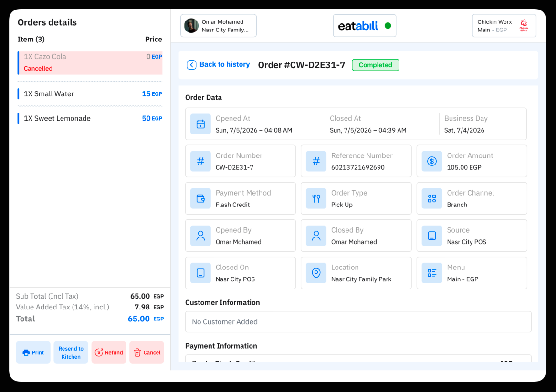The image size is (556, 392).
Task: Click the 50 EGP Sweet Lemonade price
Action: pyautogui.click(x=152, y=118)
